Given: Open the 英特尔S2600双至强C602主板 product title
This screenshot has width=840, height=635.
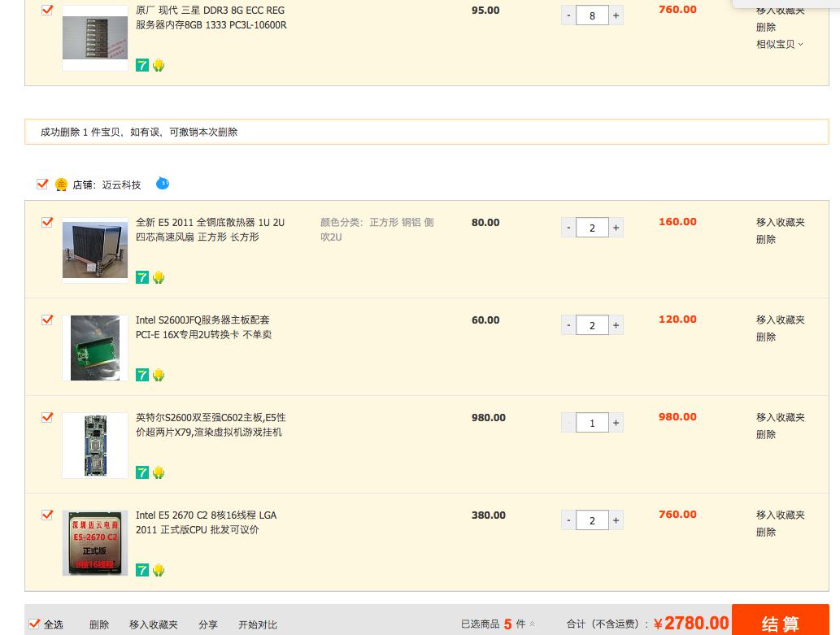Looking at the screenshot, I should [211, 424].
